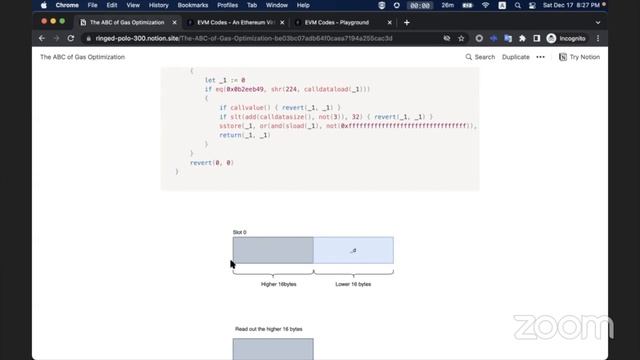
Task: Click the circular recording status icon in menu bar
Action: point(397,5)
